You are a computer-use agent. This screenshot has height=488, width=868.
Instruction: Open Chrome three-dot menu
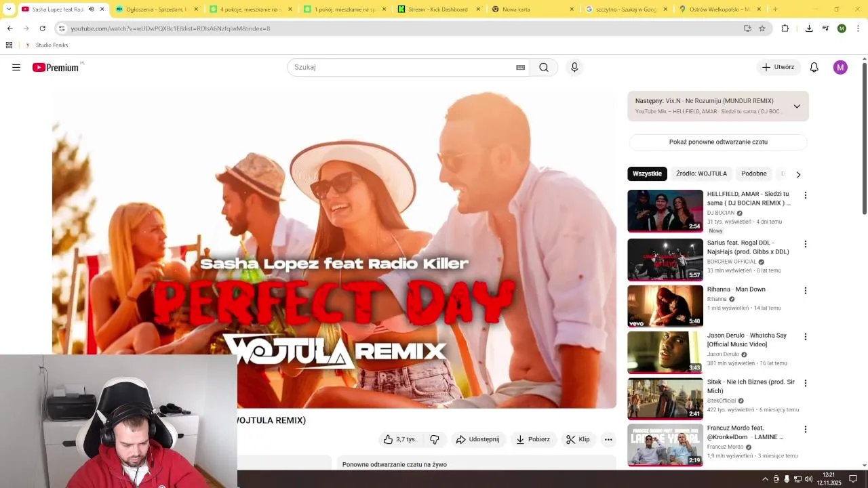(x=858, y=28)
